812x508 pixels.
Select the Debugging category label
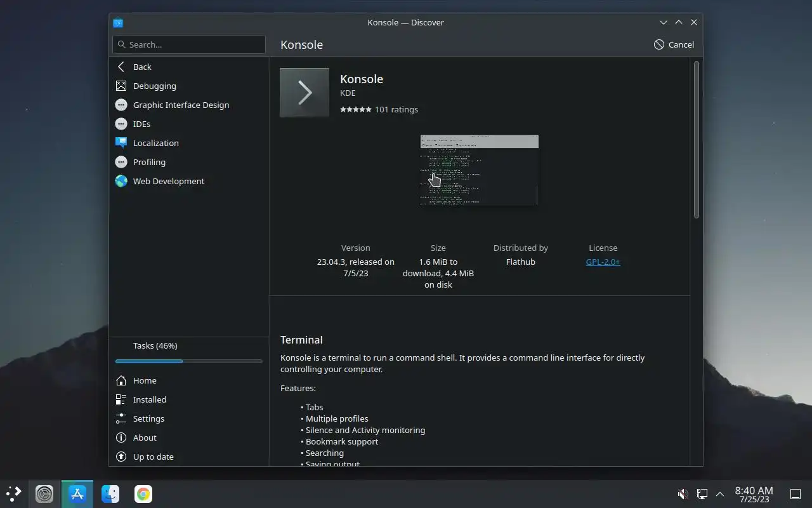tap(155, 86)
